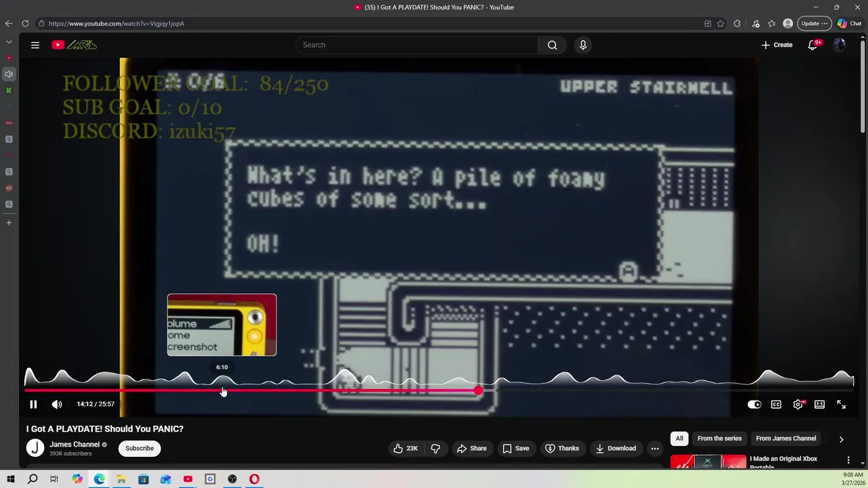This screenshot has height=488, width=868.
Task: Share the video
Action: pos(471,448)
